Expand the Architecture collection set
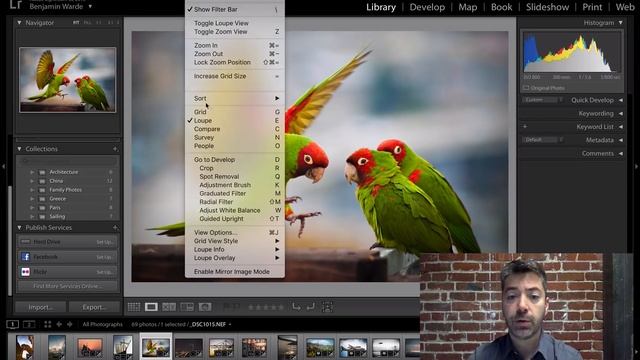Viewport: 640px width, 360px height. click(x=32, y=172)
